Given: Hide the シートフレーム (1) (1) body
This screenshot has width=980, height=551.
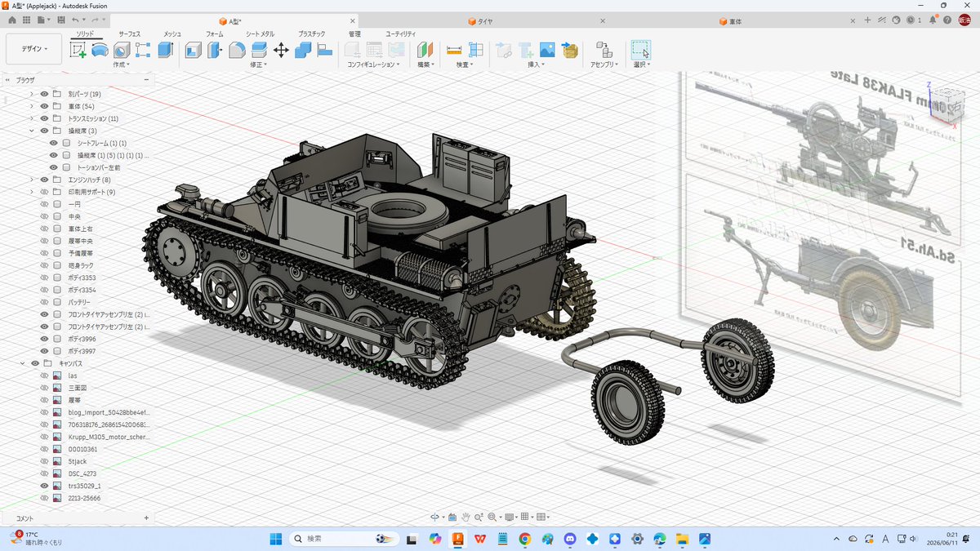Looking at the screenshot, I should tap(54, 143).
